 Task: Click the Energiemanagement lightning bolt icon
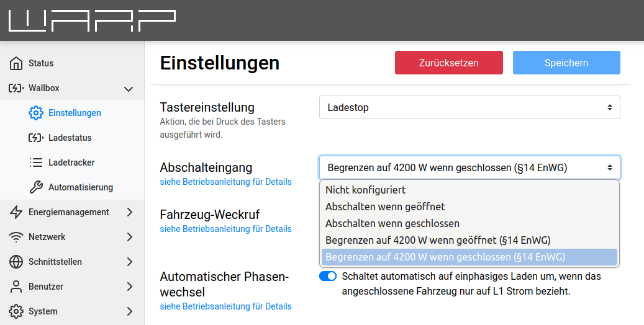(16, 212)
